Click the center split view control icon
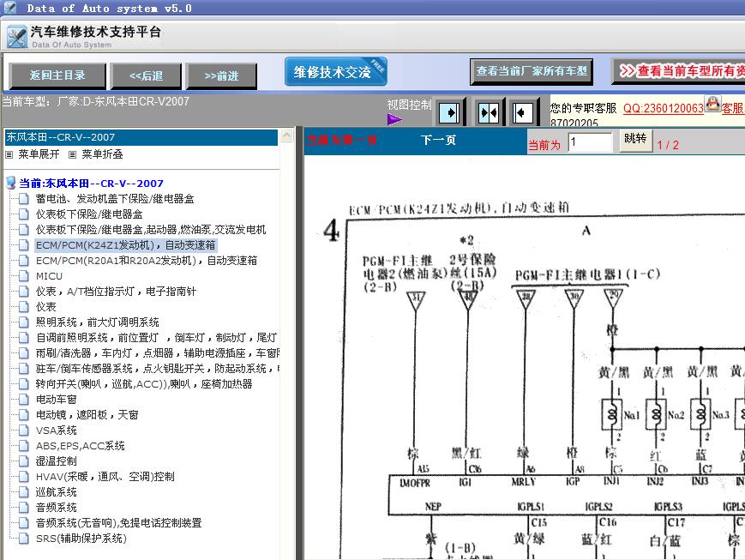 click(489, 113)
